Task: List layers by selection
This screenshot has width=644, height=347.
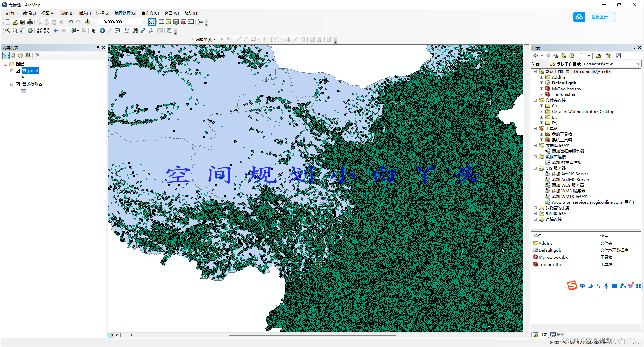Action: [28, 56]
